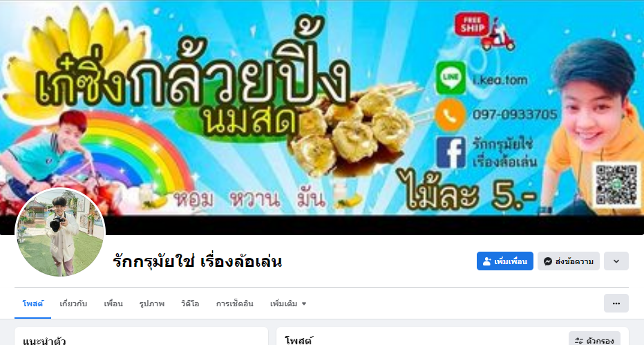Click the profile name รักกรุมัยใช่ เรื่องล้อเล่น
The width and height of the screenshot is (644, 345).
click(x=197, y=261)
